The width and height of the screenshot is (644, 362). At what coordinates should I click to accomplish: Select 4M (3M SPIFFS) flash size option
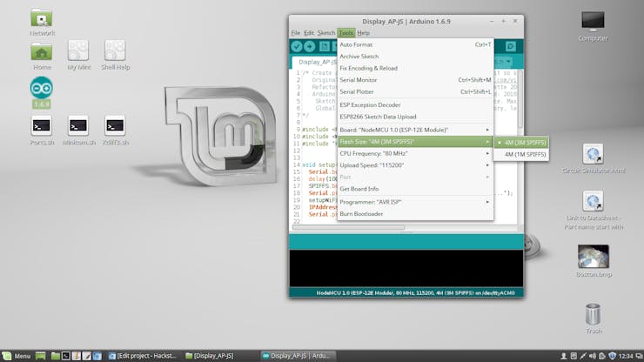tap(525, 141)
